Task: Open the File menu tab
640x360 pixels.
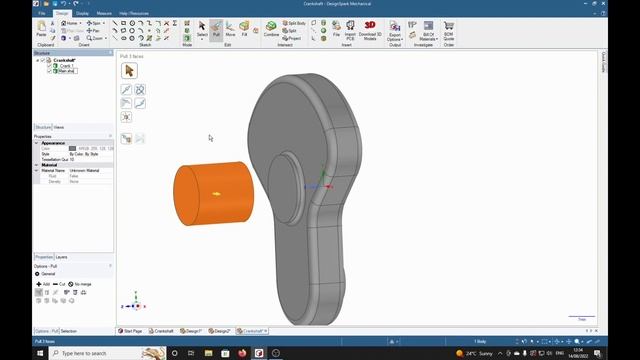Action: (x=42, y=13)
